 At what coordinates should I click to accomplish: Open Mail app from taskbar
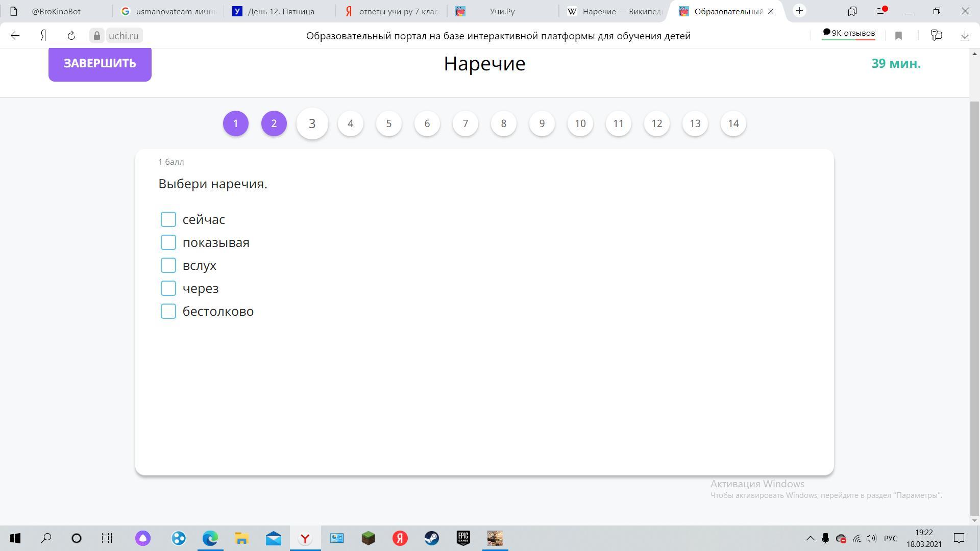click(x=274, y=538)
